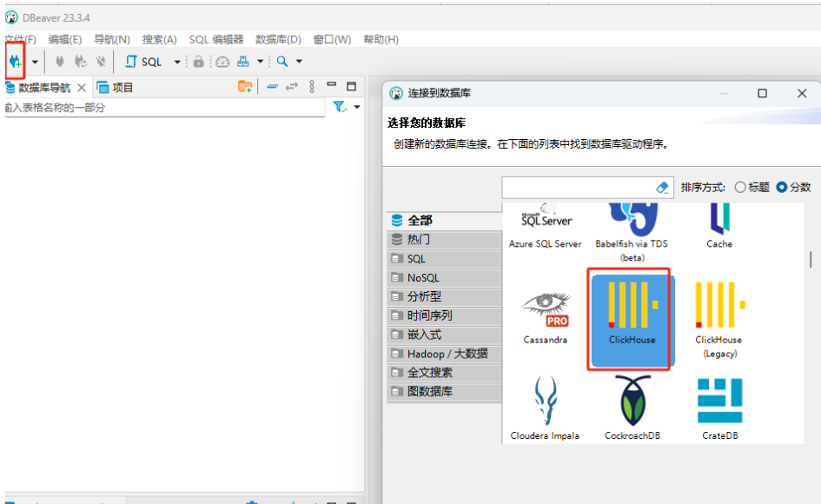Image resolution: width=821 pixels, height=504 pixels.
Task: Select the 全部 category
Action: 444,221
